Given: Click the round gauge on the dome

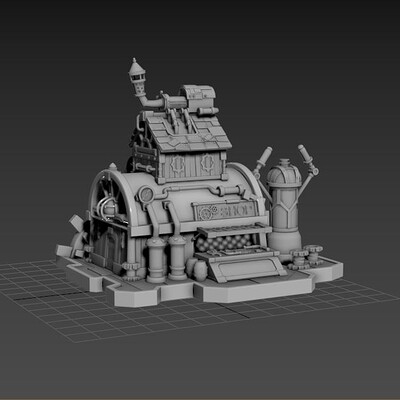Looking at the screenshot, I should (146, 194).
